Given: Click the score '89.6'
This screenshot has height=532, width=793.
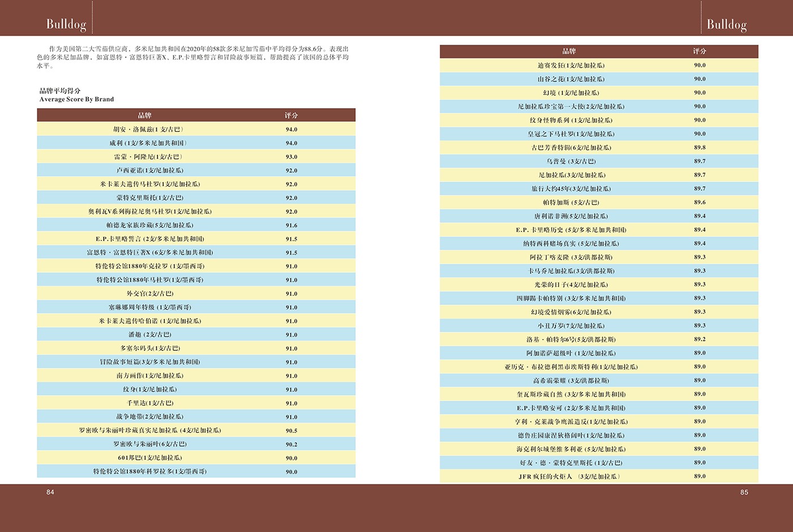Looking at the screenshot, I should 700,202.
